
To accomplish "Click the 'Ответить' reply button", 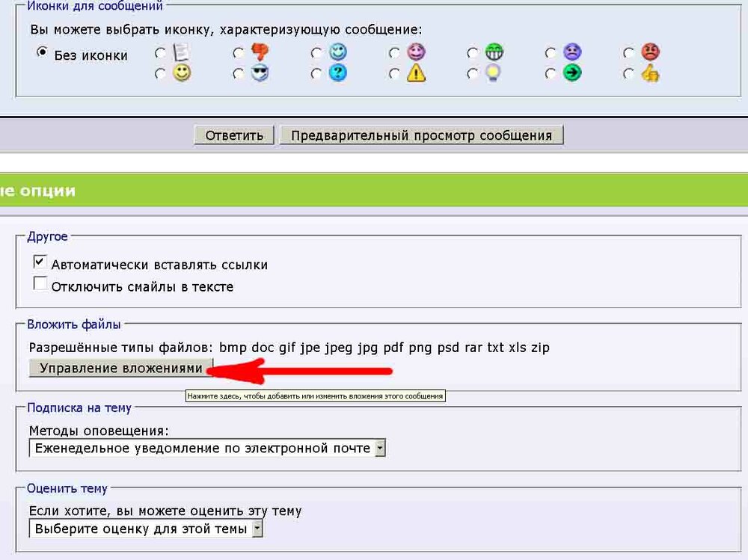I will [x=234, y=135].
